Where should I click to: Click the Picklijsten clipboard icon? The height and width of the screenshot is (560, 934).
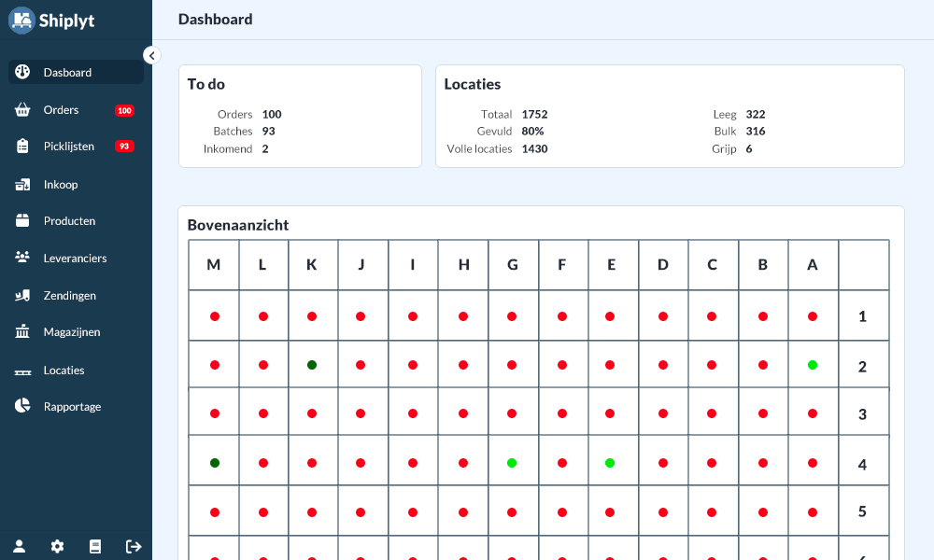pyautogui.click(x=22, y=147)
